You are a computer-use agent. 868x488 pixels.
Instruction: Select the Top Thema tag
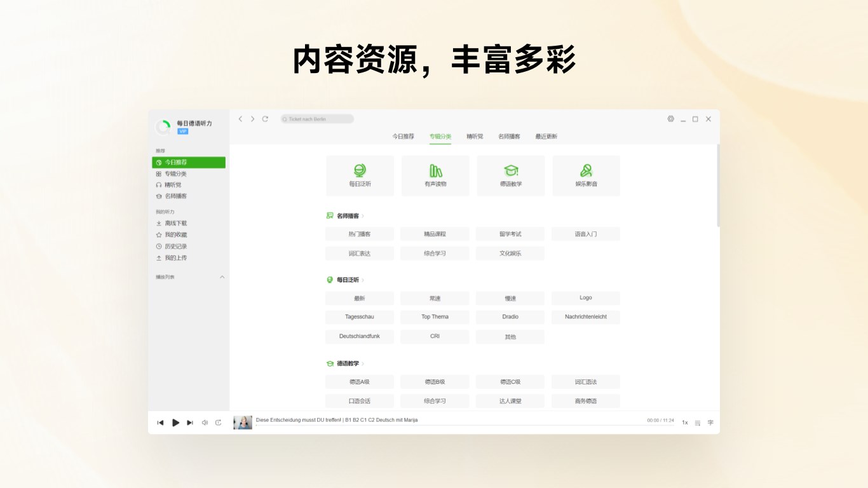click(x=435, y=317)
